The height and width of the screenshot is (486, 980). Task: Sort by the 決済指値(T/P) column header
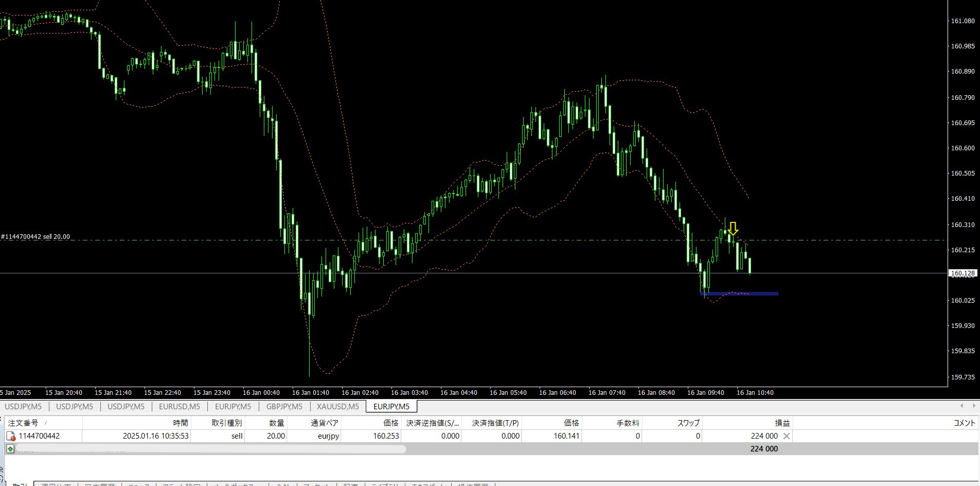[491, 423]
